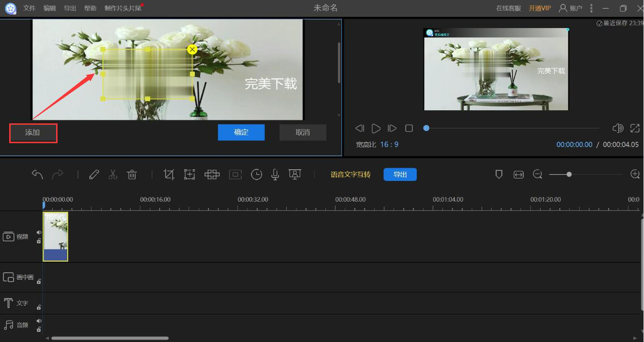
Task: Click the microphone voiceover icon
Action: (275, 175)
